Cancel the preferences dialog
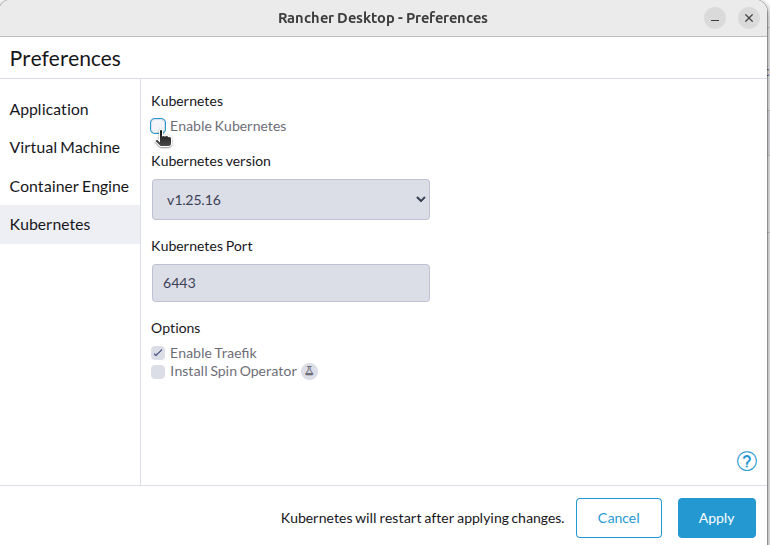The height and width of the screenshot is (545, 770). coord(619,518)
